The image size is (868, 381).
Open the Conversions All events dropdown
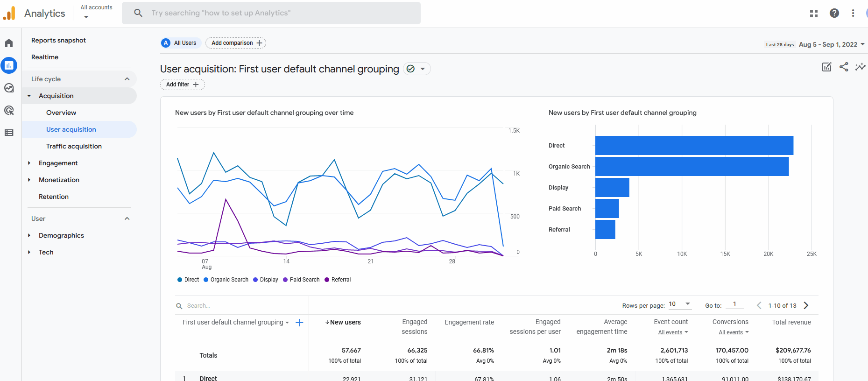734,332
